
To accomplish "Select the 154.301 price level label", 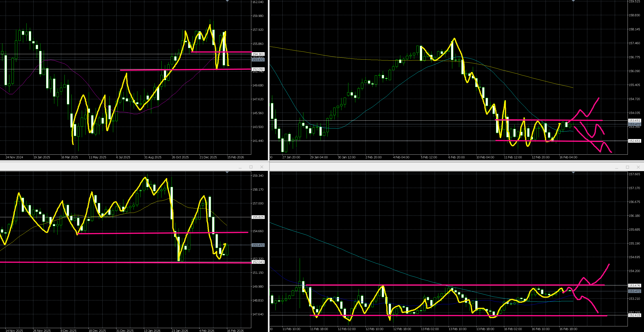I will click(258, 54).
